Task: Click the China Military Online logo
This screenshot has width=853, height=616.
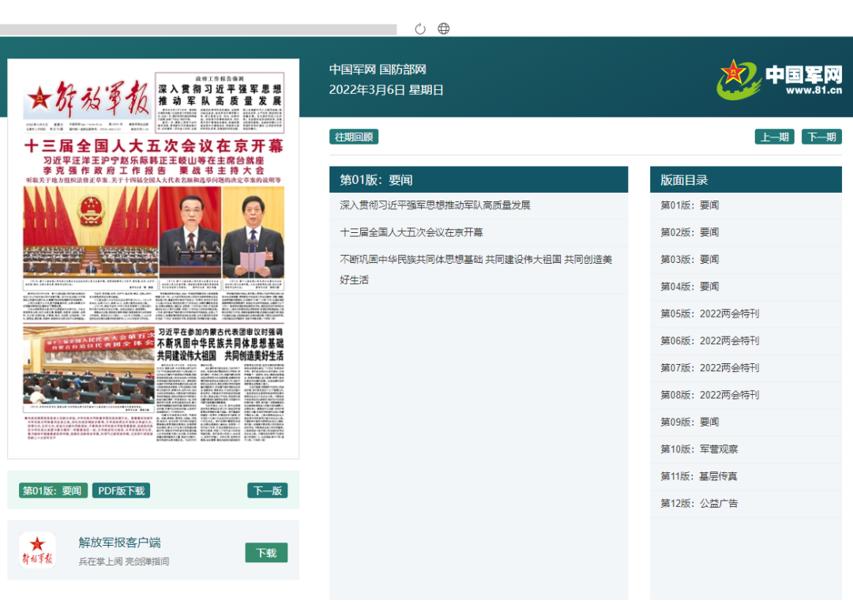Action: point(780,79)
